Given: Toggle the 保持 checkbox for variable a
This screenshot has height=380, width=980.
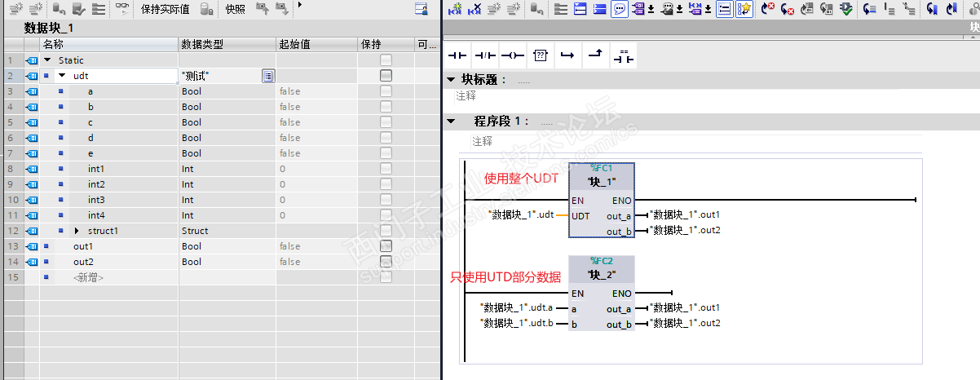Looking at the screenshot, I should pos(386,91).
